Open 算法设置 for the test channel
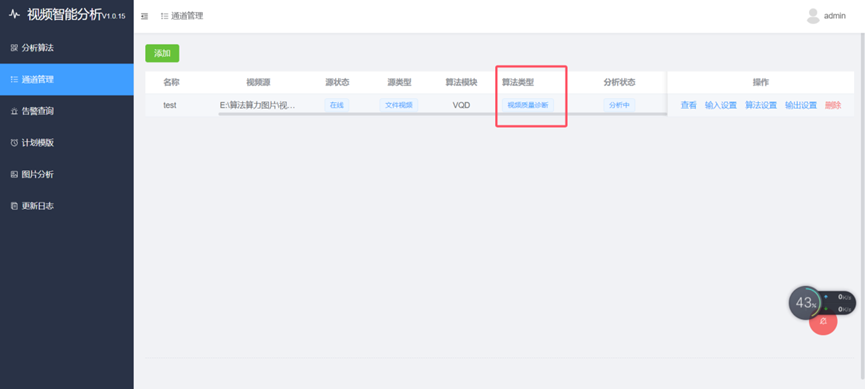The height and width of the screenshot is (389, 865). pos(761,105)
